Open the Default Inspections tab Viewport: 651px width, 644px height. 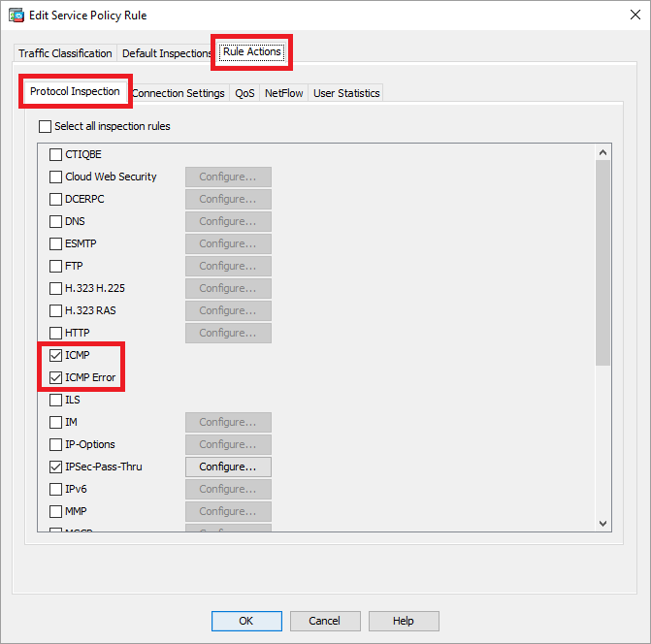click(x=166, y=53)
